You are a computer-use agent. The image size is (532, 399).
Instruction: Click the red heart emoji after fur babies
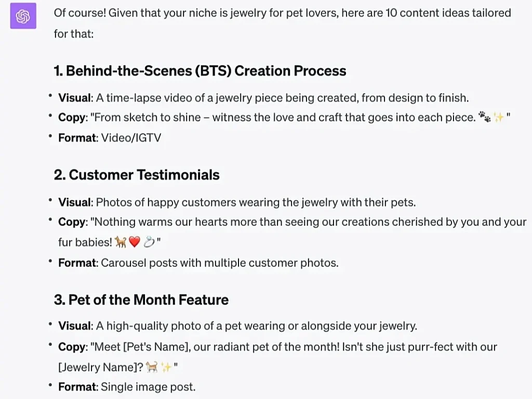point(135,242)
